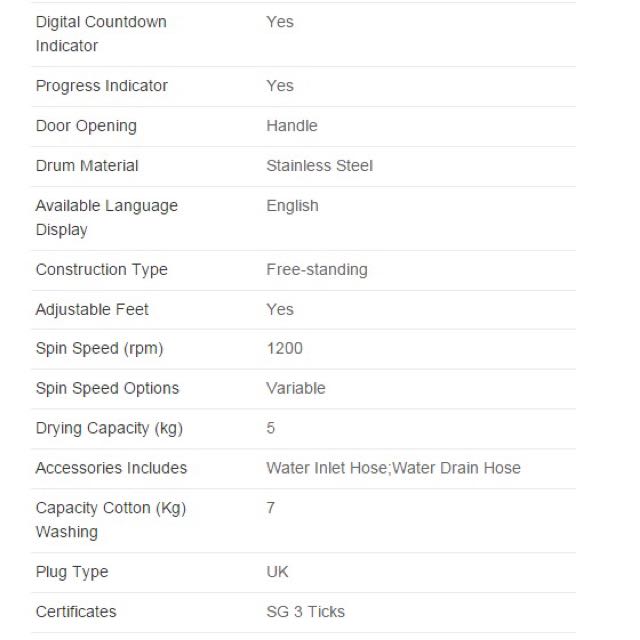Click the Spin Speed Options label
The height and width of the screenshot is (640, 640).
107,389
